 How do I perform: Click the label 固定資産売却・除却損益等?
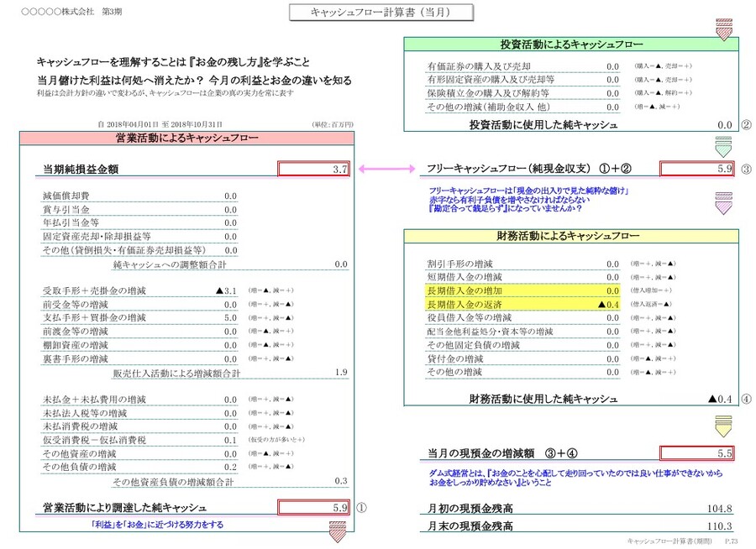tap(97, 237)
